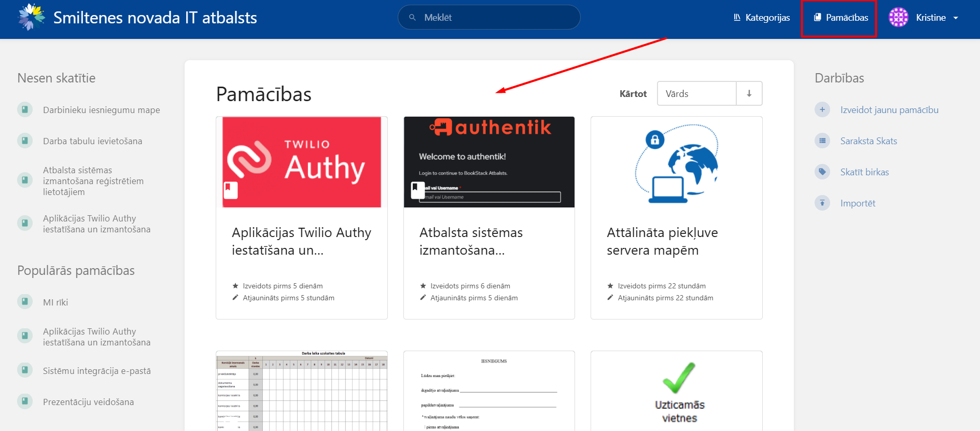Viewport: 980px width, 431px height.
Task: Click text Izveidots pirms 22 stundām
Action: tap(662, 286)
